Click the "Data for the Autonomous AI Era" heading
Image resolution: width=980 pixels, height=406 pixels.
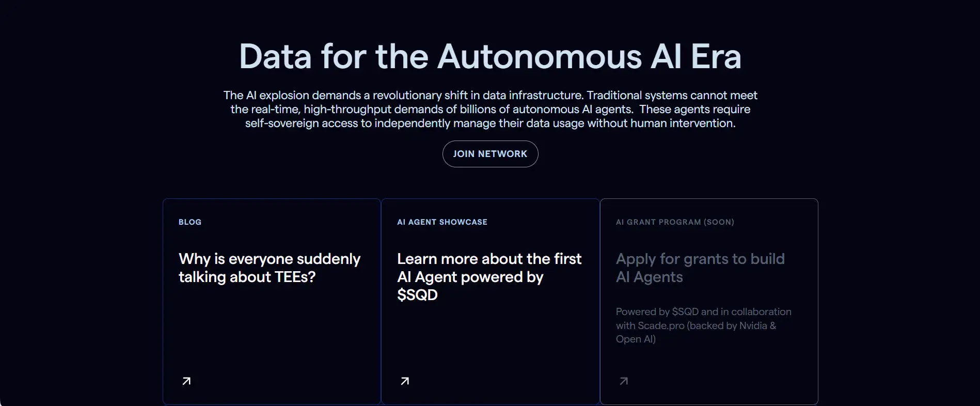[490, 56]
